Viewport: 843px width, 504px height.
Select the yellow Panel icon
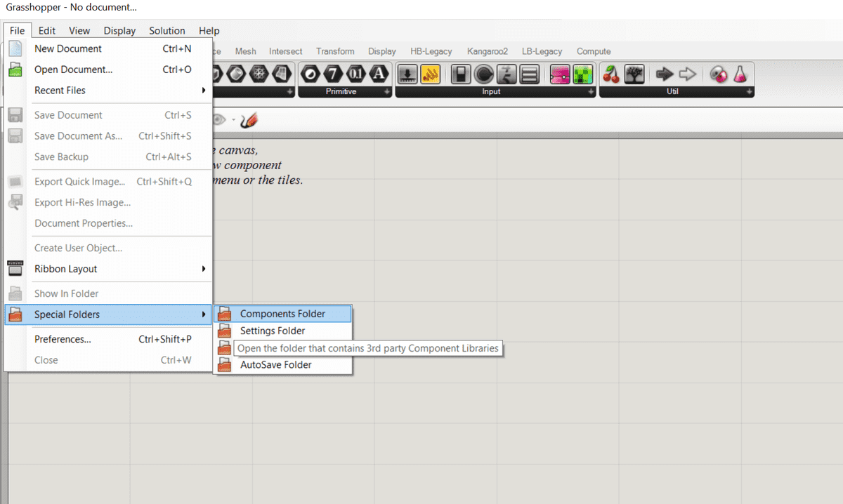click(431, 74)
